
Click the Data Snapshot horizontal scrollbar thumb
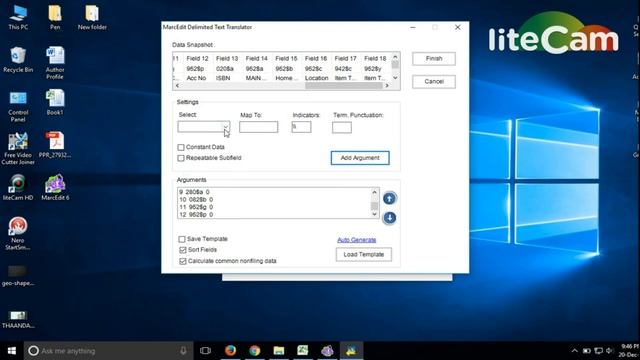tap(344, 86)
